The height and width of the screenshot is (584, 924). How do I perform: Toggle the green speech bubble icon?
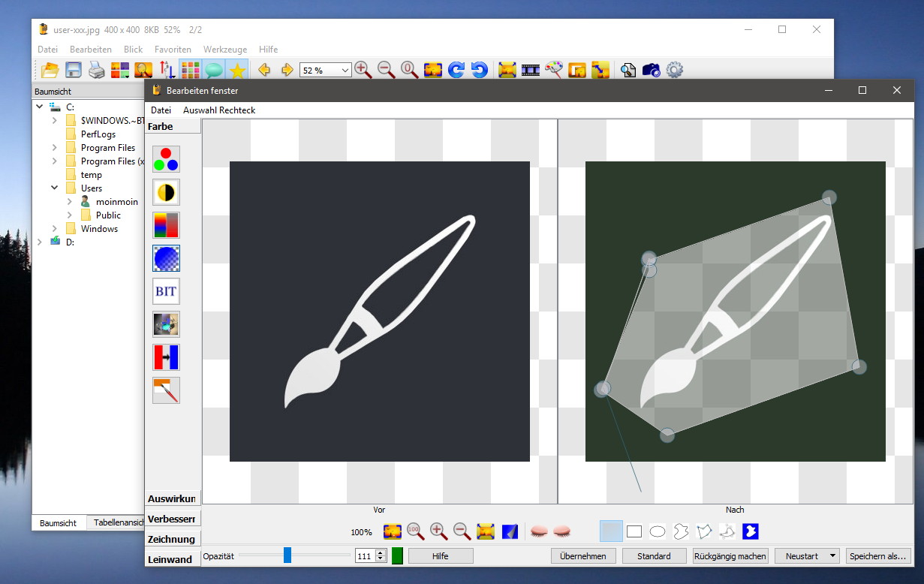pyautogui.click(x=214, y=70)
